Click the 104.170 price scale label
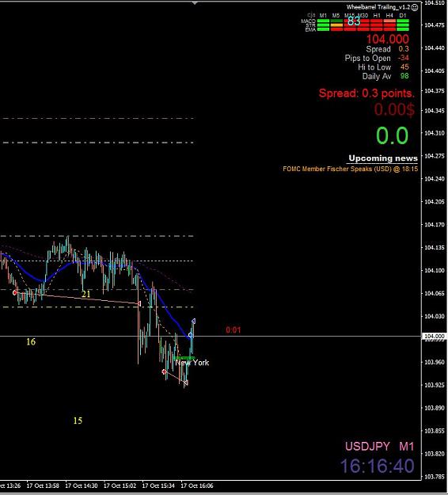 pyautogui.click(x=434, y=224)
